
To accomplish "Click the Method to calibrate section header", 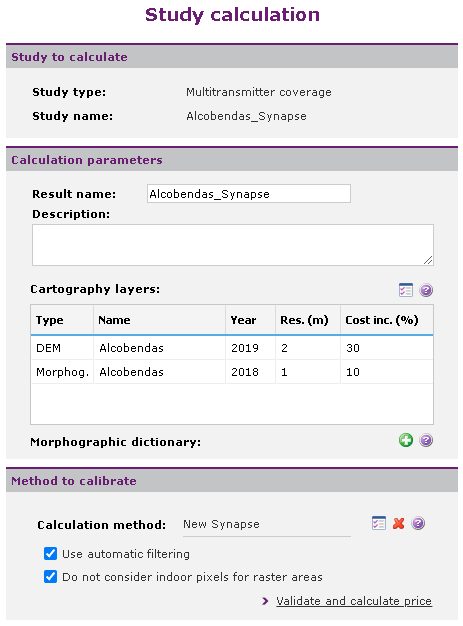I will tap(232, 480).
